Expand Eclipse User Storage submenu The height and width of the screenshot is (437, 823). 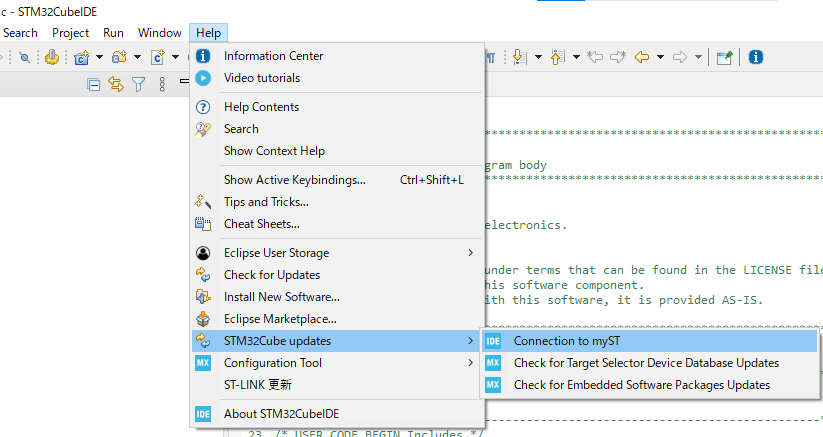tap(337, 253)
